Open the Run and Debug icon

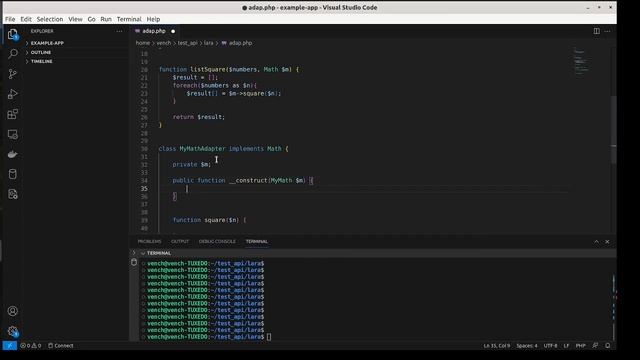coord(13,94)
